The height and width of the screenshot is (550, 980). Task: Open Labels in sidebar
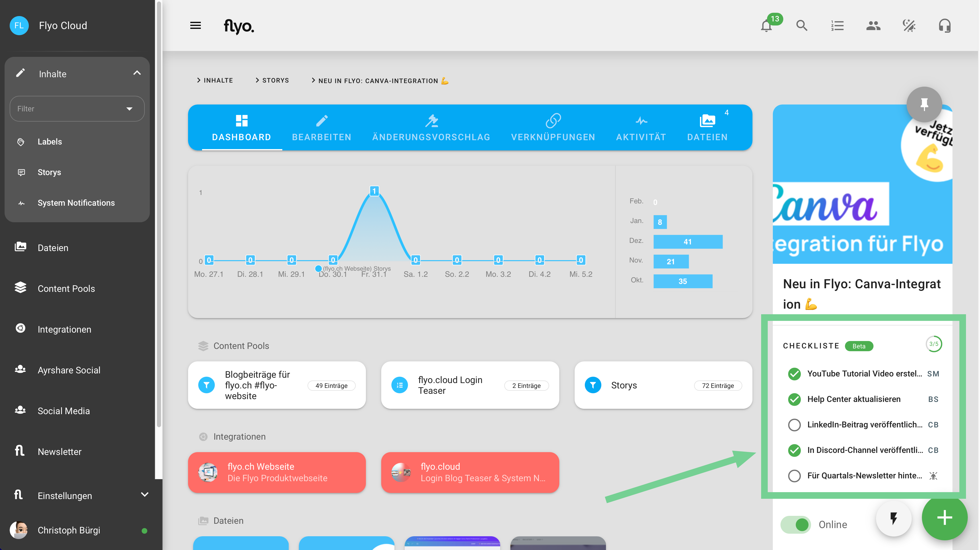pyautogui.click(x=77, y=142)
